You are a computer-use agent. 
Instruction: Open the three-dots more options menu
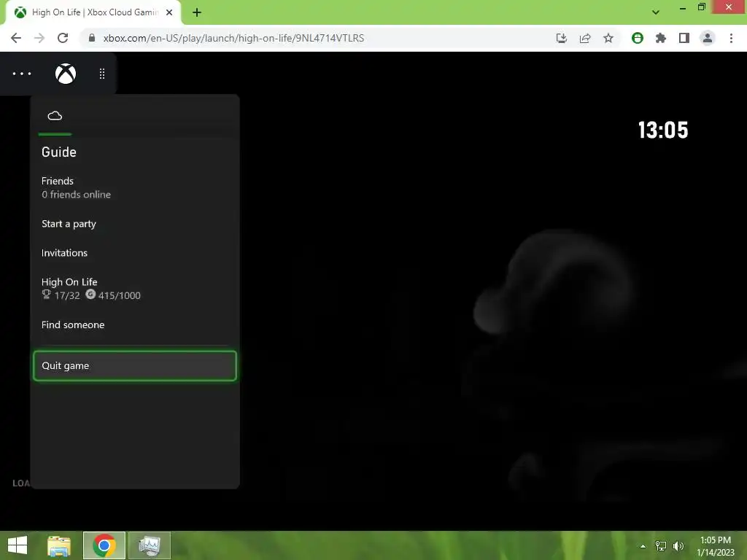click(22, 74)
